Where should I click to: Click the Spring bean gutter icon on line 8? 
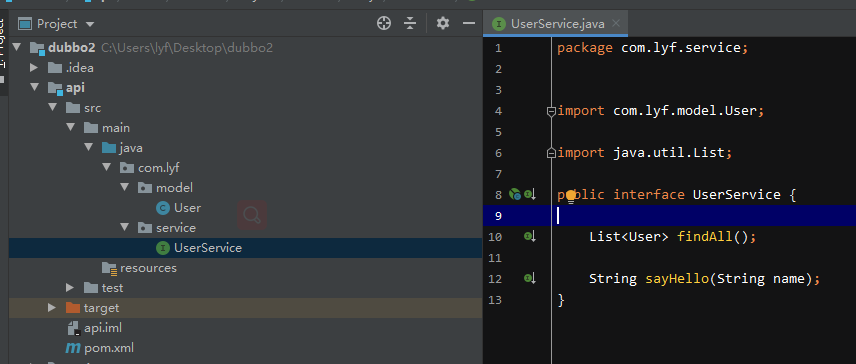tap(515, 194)
